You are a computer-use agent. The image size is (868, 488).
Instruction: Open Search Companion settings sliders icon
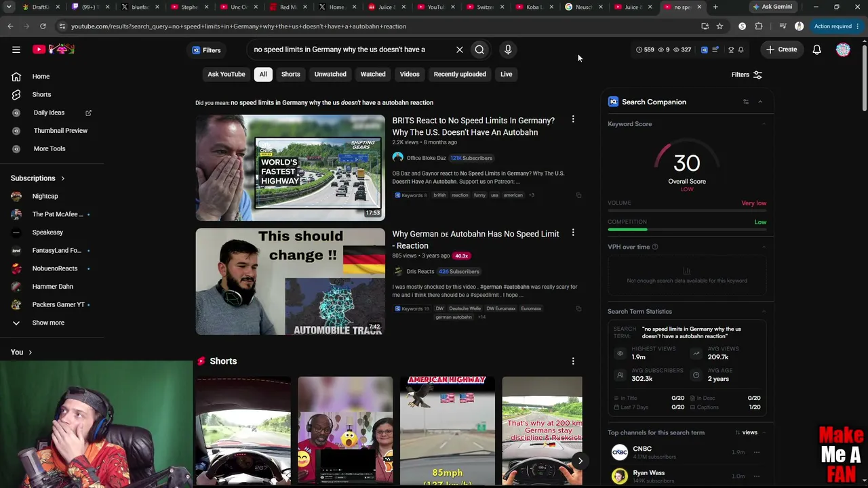coord(745,102)
